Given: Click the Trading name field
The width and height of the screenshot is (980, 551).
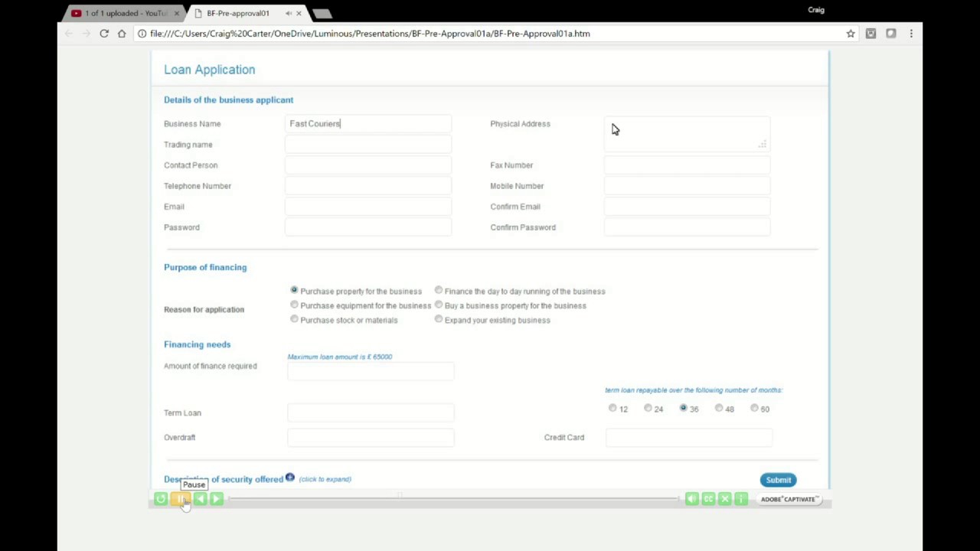Looking at the screenshot, I should point(368,145).
